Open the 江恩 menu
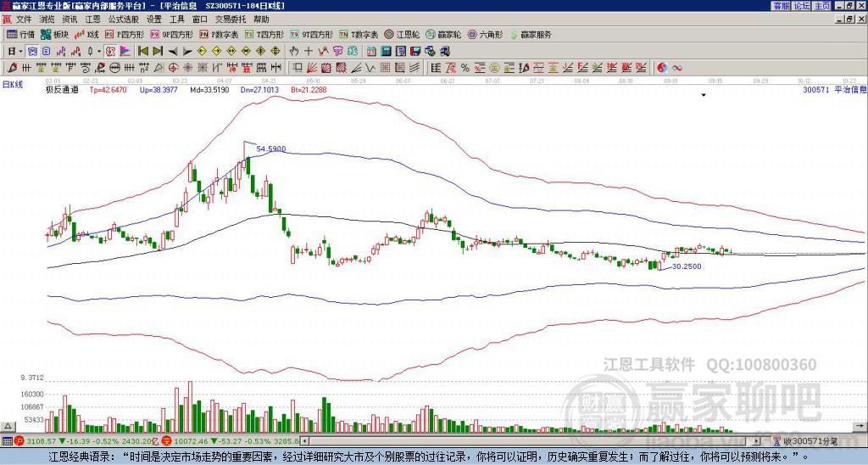The height and width of the screenshot is (465, 868). (93, 20)
